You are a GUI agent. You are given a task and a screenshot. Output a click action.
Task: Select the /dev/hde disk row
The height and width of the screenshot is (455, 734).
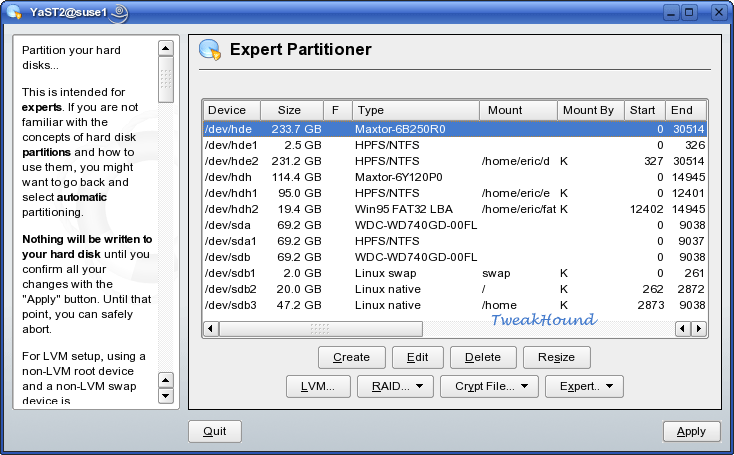pos(455,129)
